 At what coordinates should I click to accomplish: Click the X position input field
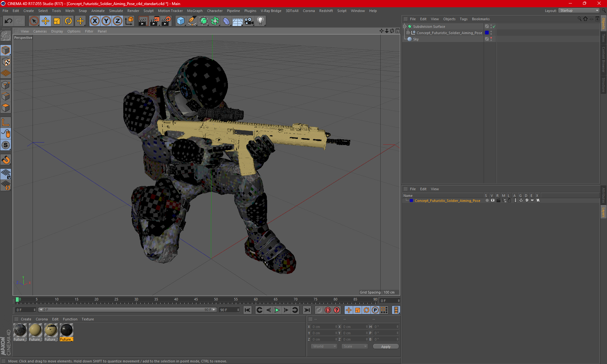point(325,326)
